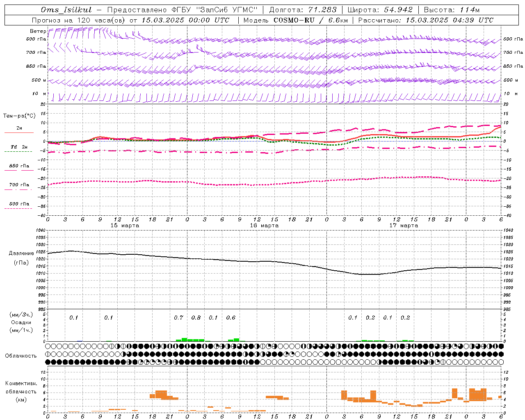Viewport: 525px width, 420px height.
Task: Click the (мм/1ч.) precipitation unit label
Action: pyautogui.click(x=21, y=330)
